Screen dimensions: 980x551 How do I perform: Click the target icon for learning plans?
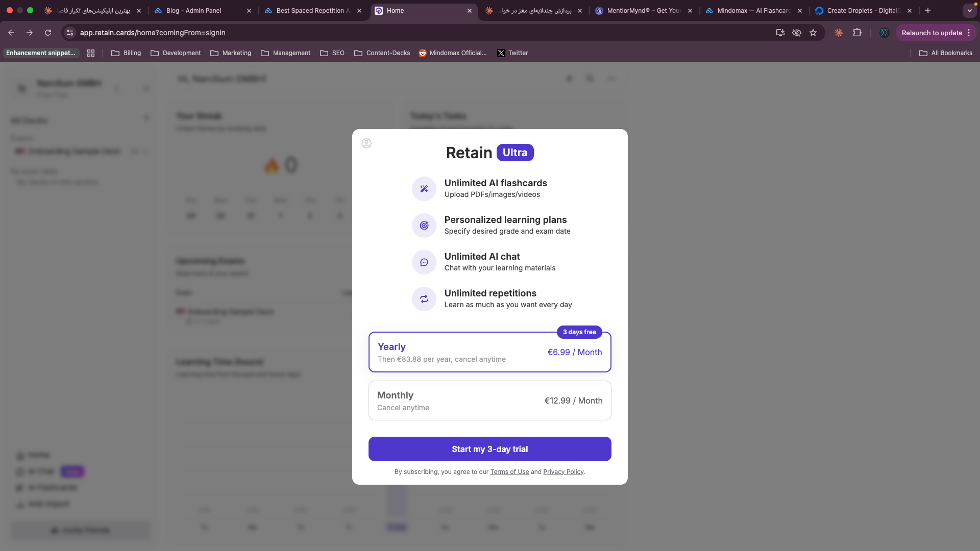[x=424, y=226]
